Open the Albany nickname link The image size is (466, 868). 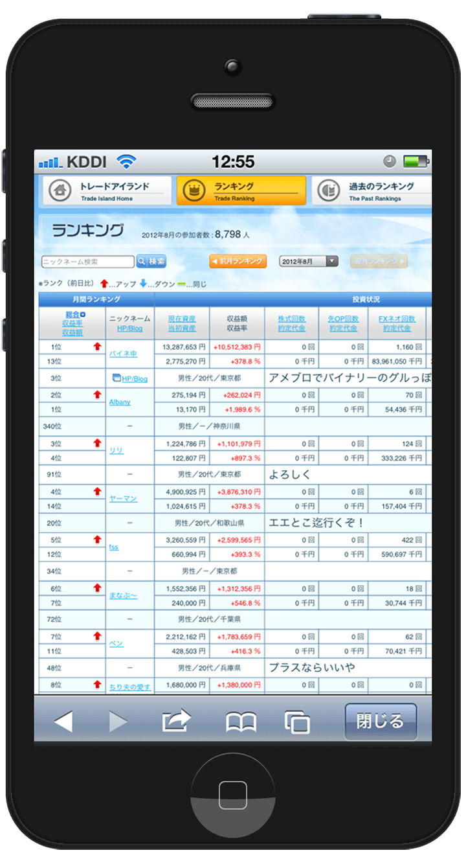[120, 402]
